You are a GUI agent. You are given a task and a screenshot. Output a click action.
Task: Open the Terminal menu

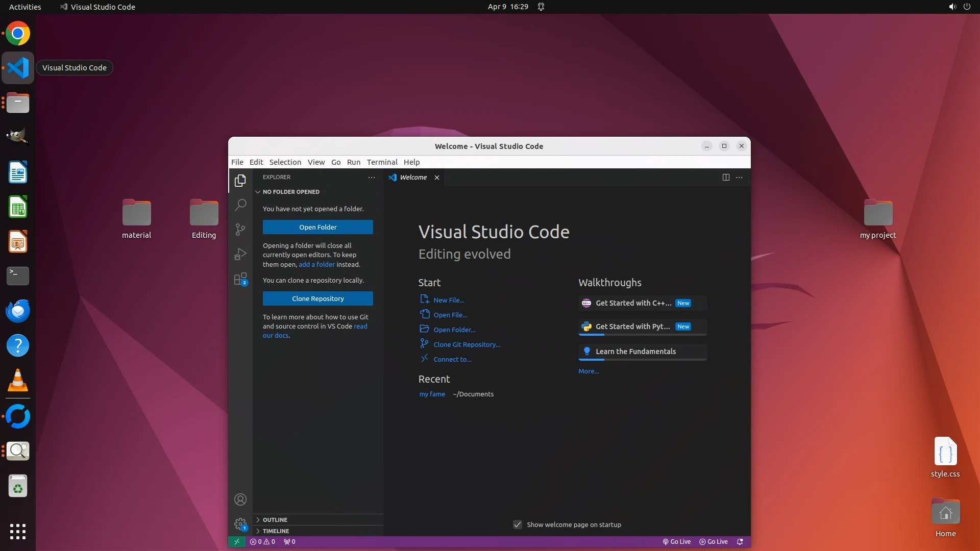pyautogui.click(x=382, y=162)
